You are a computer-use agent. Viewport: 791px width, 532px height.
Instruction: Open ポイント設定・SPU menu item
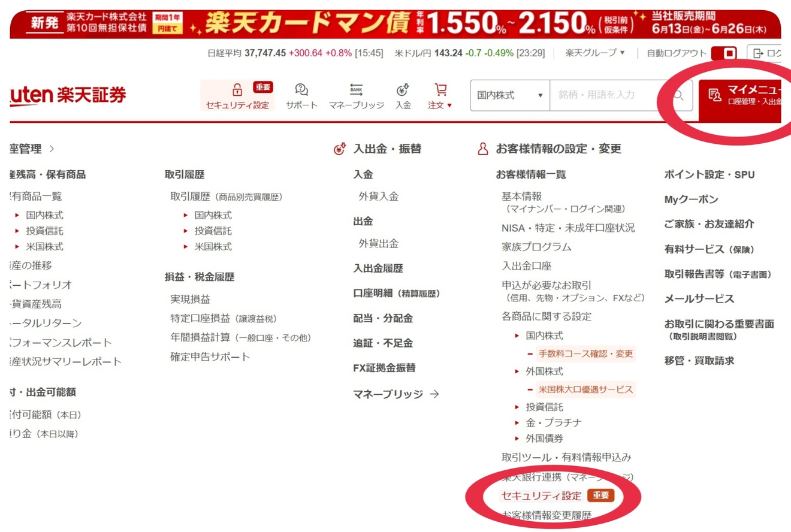pos(710,175)
